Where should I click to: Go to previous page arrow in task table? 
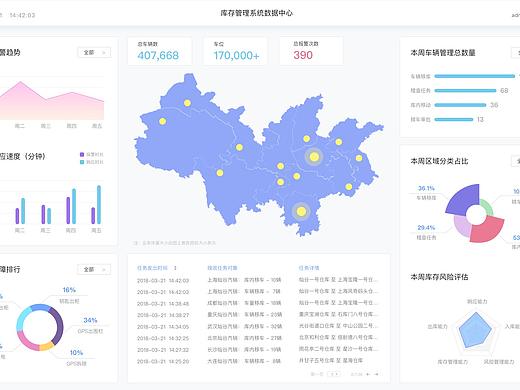click(368, 374)
